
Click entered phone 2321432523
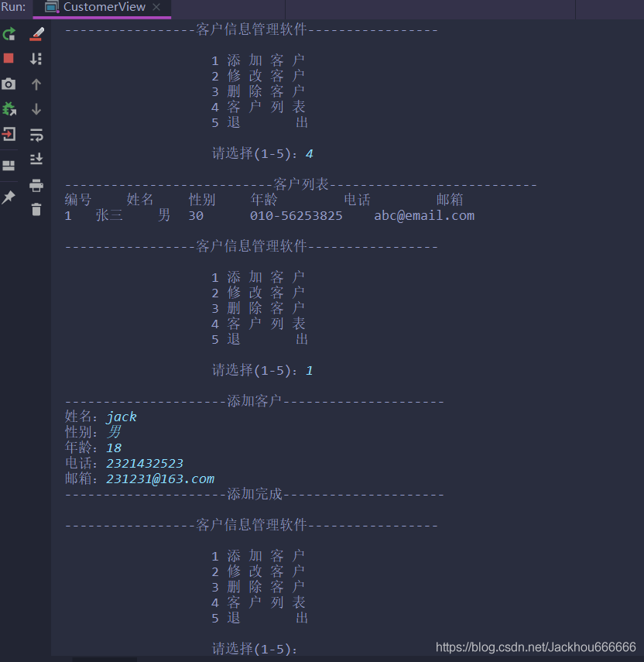(x=144, y=464)
